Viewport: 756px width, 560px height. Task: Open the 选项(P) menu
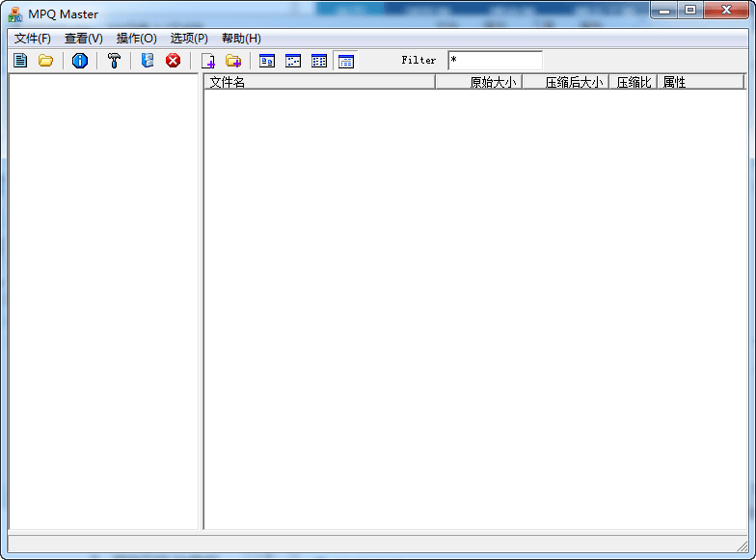[189, 39]
